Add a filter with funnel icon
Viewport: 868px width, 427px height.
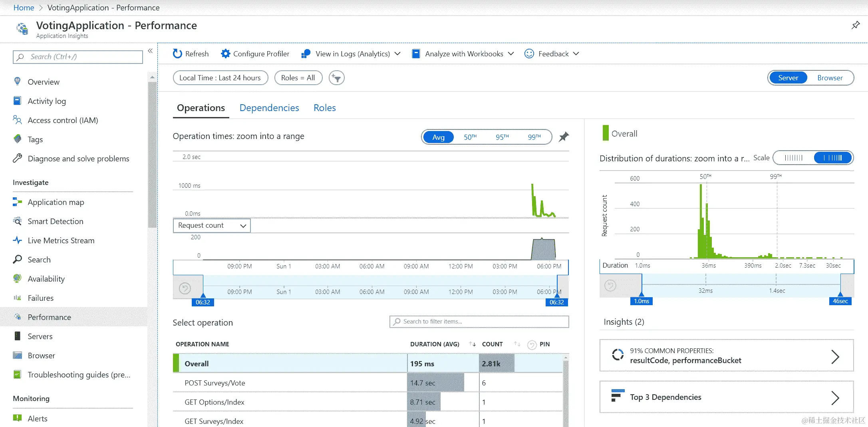click(337, 78)
